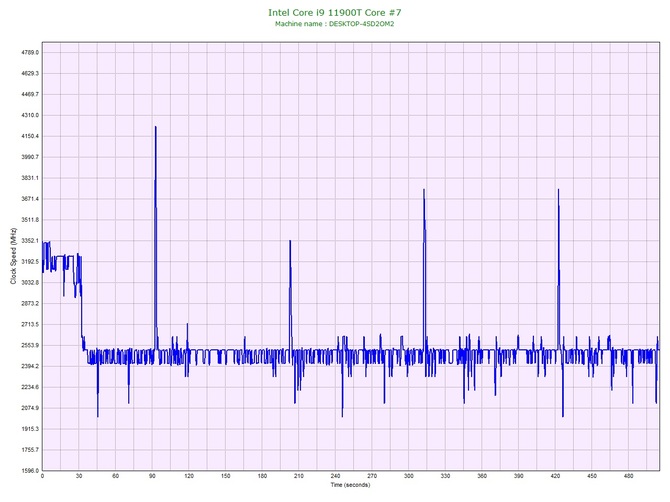Click the y-axis value 3032.8

30,283
